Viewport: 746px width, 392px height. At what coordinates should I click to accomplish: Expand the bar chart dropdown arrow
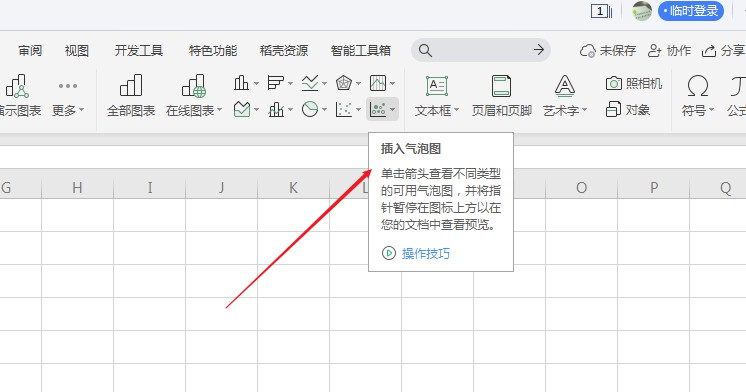tap(290, 84)
